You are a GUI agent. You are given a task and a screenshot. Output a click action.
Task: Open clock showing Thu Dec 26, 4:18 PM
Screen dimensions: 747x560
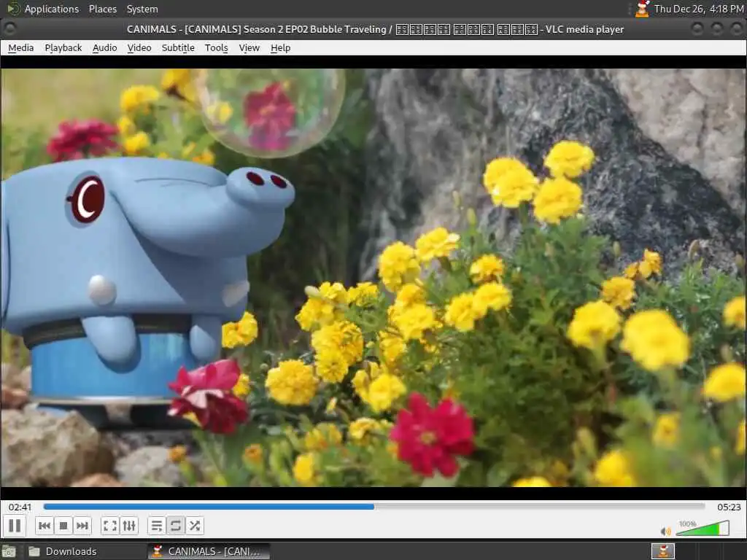pyautogui.click(x=698, y=9)
